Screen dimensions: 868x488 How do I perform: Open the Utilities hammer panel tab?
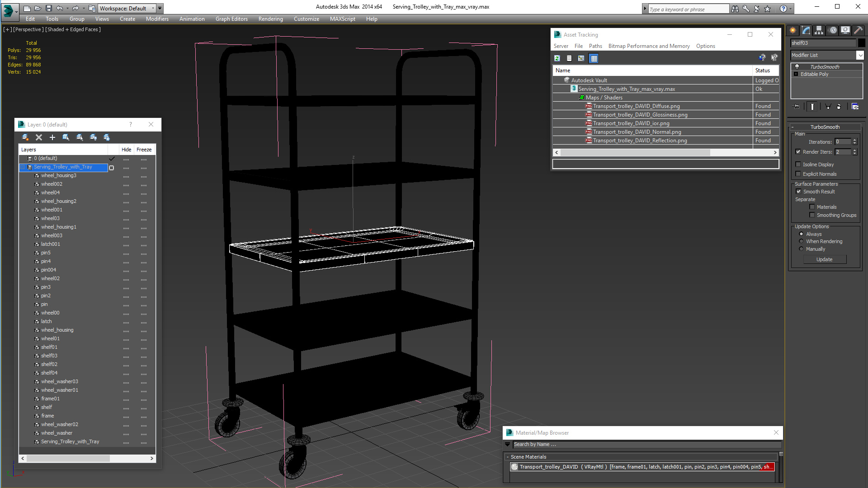point(858,30)
